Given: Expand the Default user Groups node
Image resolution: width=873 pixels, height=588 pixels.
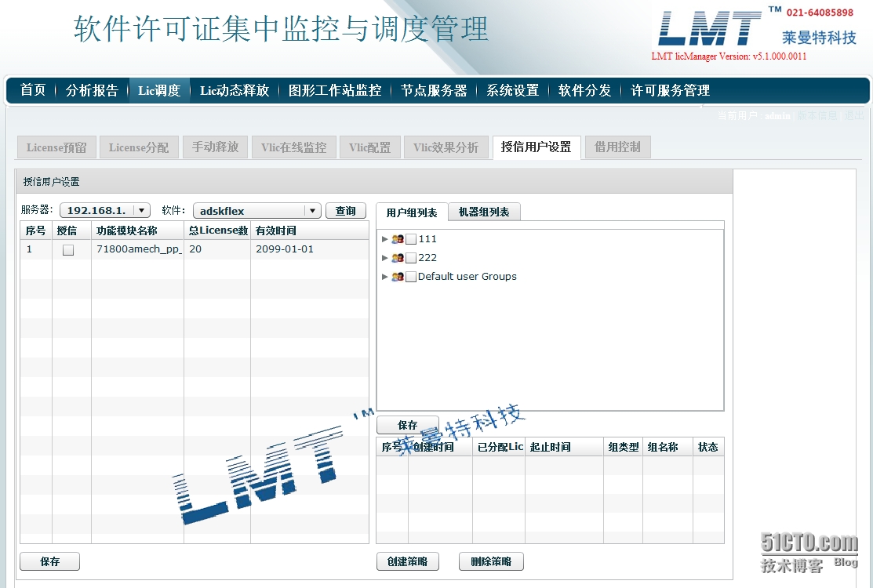Looking at the screenshot, I should pyautogui.click(x=384, y=277).
